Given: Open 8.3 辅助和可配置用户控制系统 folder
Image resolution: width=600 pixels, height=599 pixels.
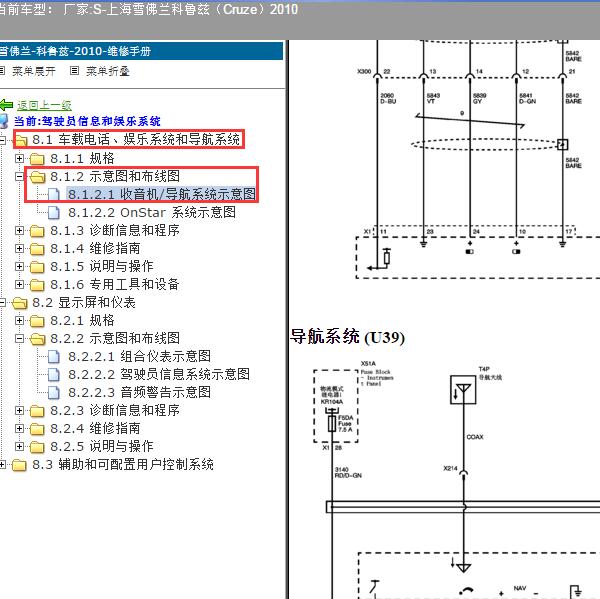Looking at the screenshot, I should (123, 464).
